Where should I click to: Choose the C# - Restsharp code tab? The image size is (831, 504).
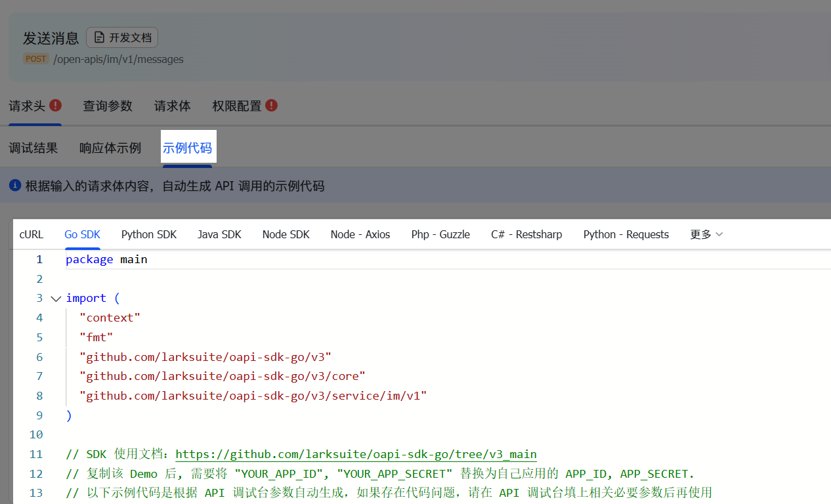[x=526, y=234]
